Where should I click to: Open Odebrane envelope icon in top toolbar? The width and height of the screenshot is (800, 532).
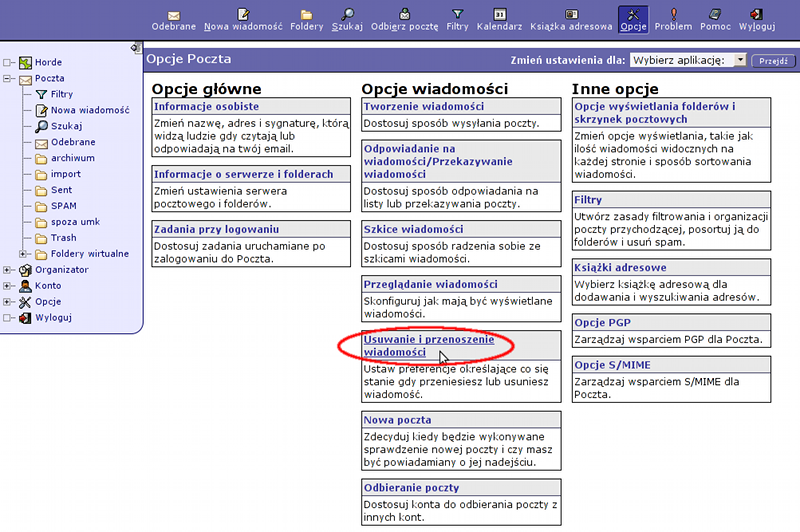[x=173, y=15]
